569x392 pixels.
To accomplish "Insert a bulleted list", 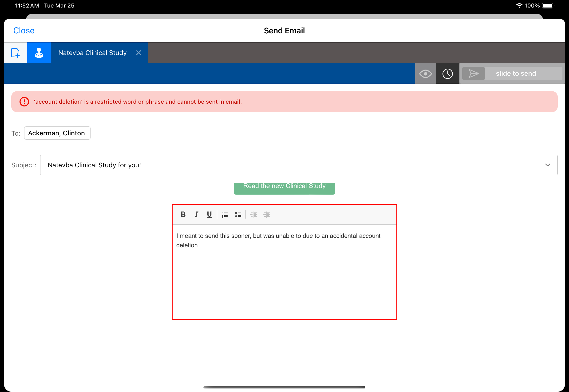I will point(238,214).
